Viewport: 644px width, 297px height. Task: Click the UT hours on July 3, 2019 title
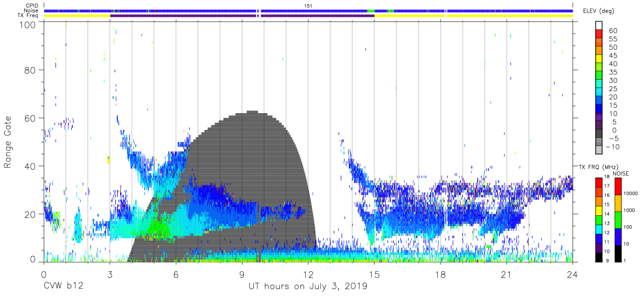[308, 287]
